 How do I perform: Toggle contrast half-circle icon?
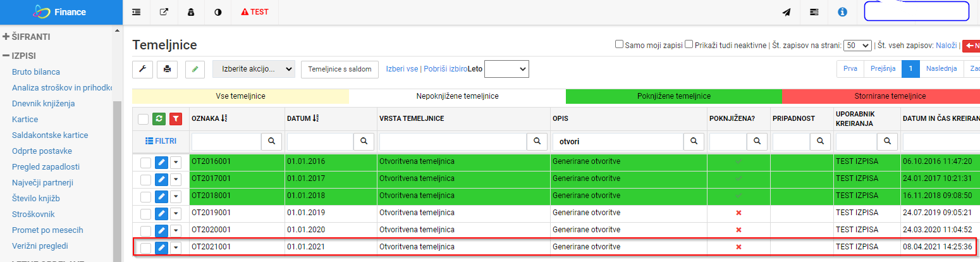[x=218, y=12]
